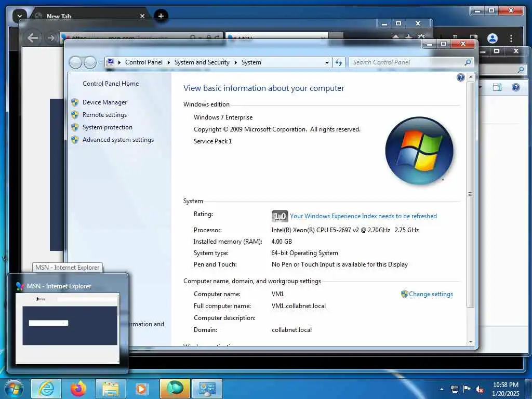The height and width of the screenshot is (399, 532).
Task: Go to Control Panel Home
Action: [x=111, y=84]
